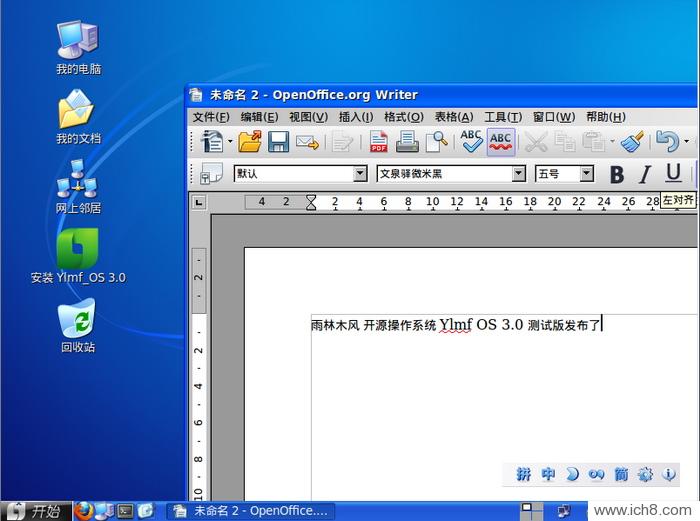Toggle Italic formatting
Image resolution: width=700 pixels, height=521 pixels.
[x=645, y=174]
